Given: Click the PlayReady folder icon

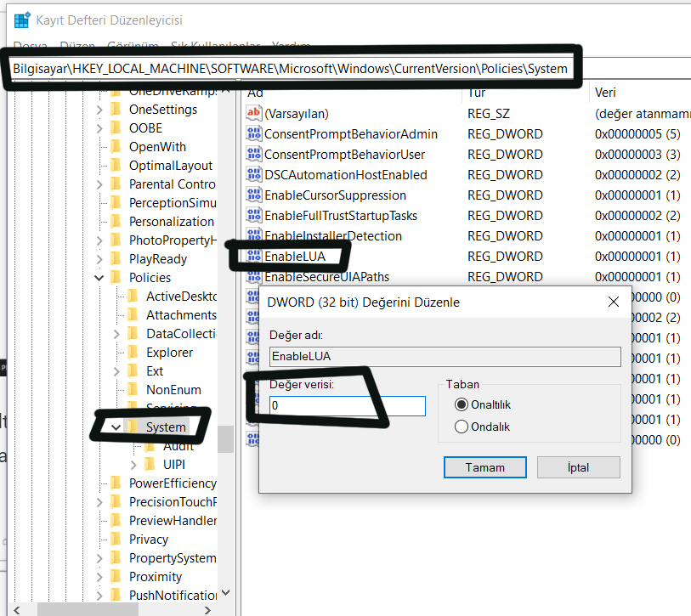Looking at the screenshot, I should click(x=116, y=258).
